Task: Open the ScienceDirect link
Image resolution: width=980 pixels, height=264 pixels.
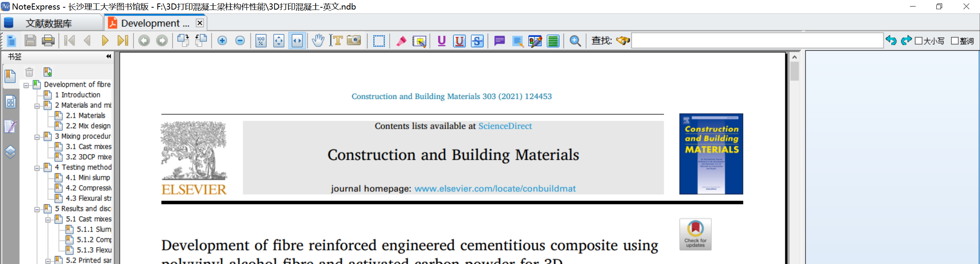Action: click(505, 126)
